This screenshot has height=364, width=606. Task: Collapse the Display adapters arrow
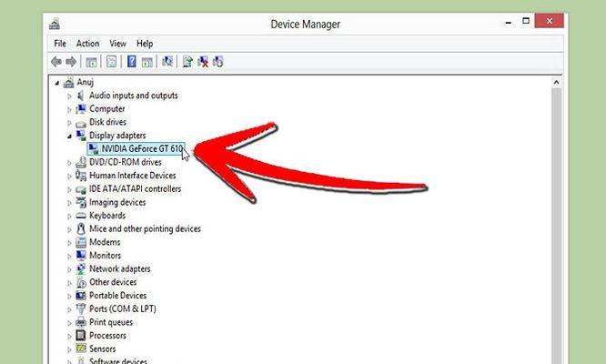pos(69,136)
